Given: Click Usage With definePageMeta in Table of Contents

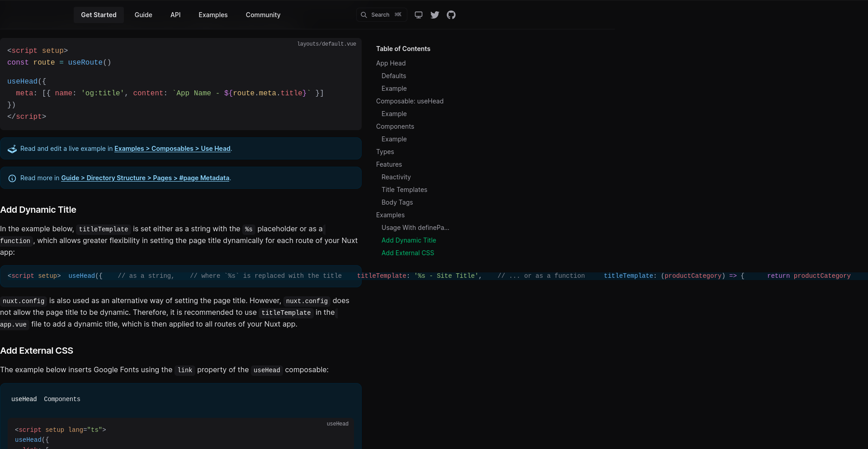Looking at the screenshot, I should point(415,228).
